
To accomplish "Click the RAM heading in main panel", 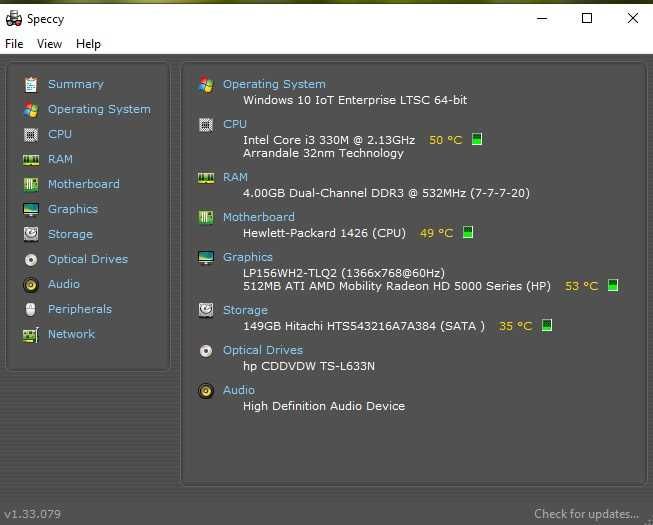I will point(235,178).
